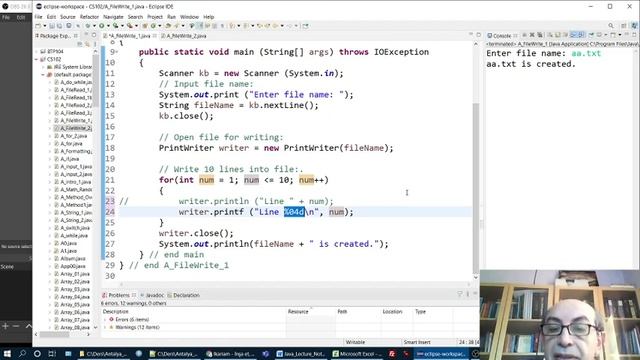The width and height of the screenshot is (640, 360).
Task: Open the Navigate menu
Action: [113, 17]
